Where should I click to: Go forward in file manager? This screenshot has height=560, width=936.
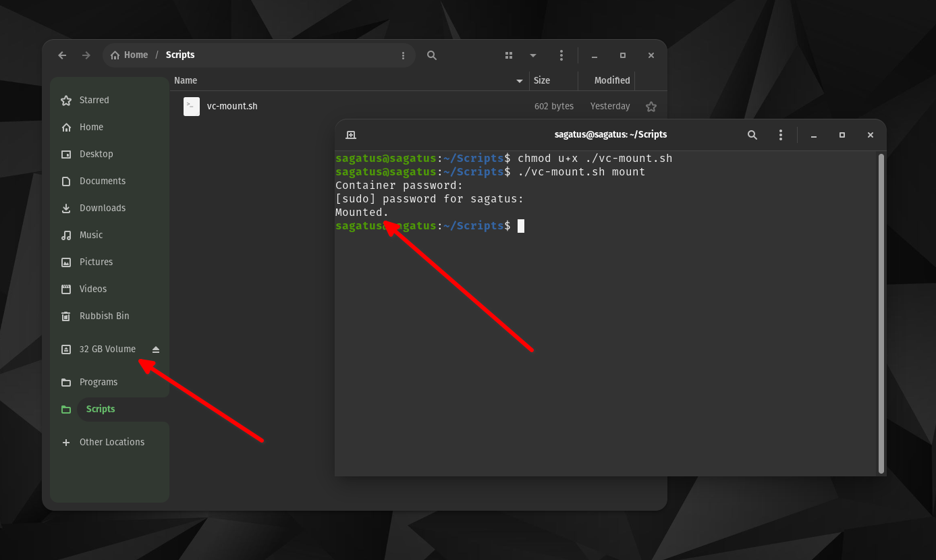86,55
